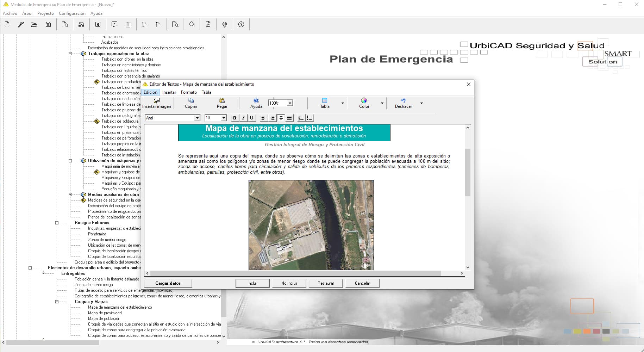Align text left in the editor
The width and height of the screenshot is (644, 352).
[x=263, y=118]
